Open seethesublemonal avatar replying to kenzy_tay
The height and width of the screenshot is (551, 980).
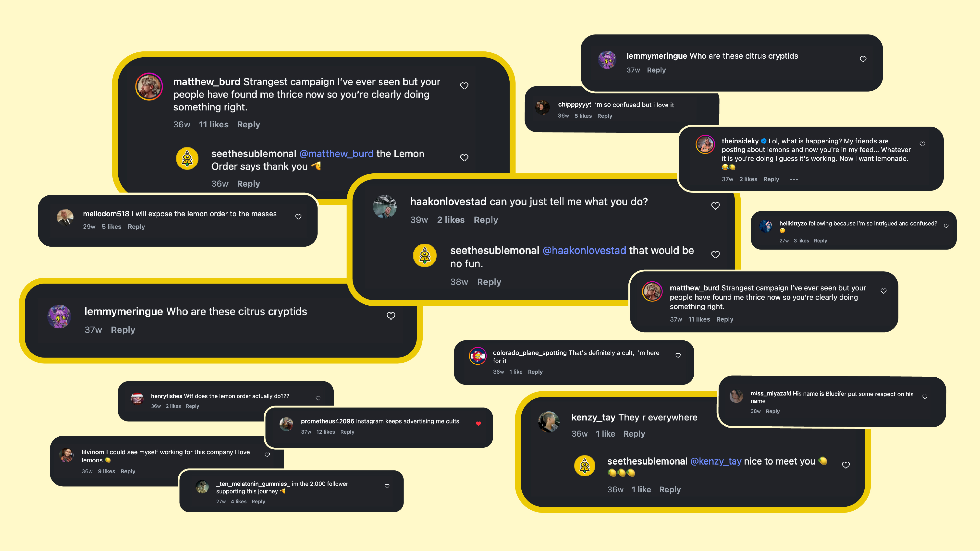point(584,466)
